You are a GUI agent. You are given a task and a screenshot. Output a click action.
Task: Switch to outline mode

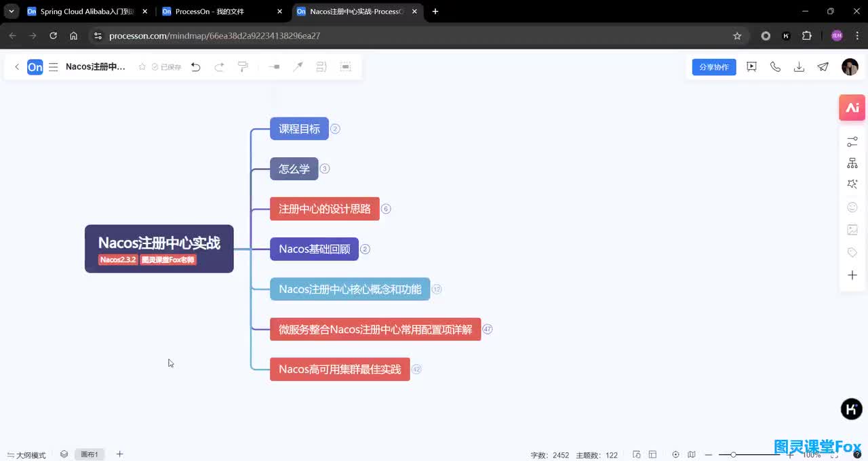[x=26, y=455]
